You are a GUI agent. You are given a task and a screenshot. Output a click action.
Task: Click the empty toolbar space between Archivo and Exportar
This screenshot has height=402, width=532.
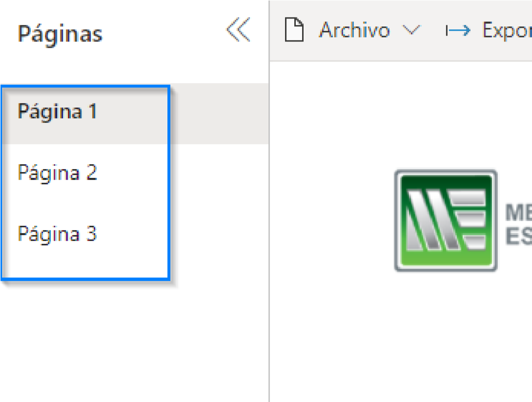[x=433, y=30]
